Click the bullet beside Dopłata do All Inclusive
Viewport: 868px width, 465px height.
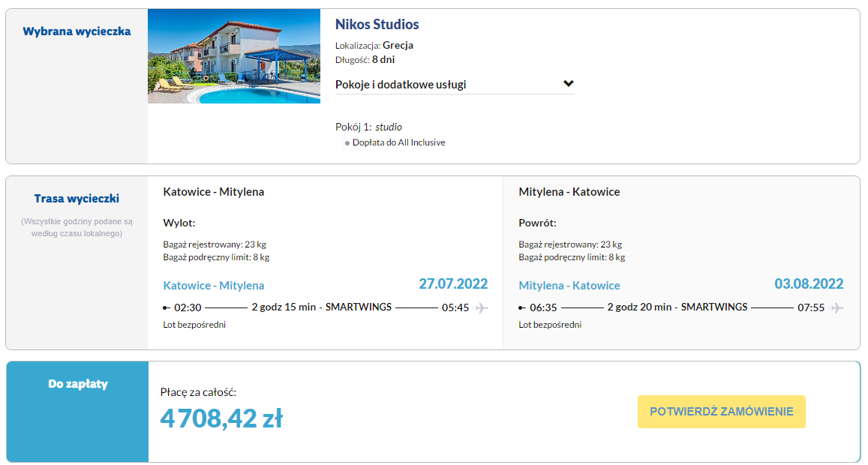pos(347,142)
